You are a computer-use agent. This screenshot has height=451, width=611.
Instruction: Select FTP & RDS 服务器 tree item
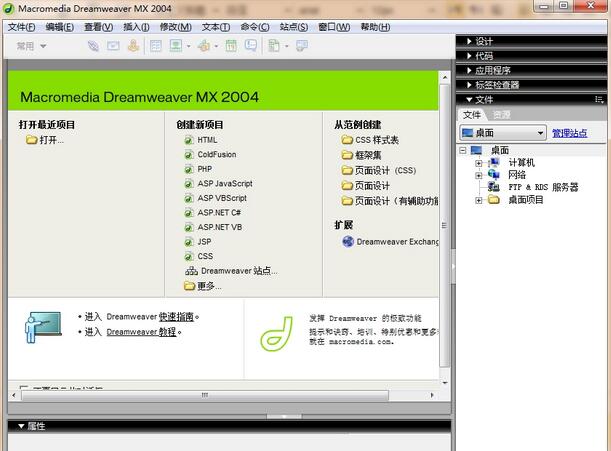pyautogui.click(x=543, y=187)
